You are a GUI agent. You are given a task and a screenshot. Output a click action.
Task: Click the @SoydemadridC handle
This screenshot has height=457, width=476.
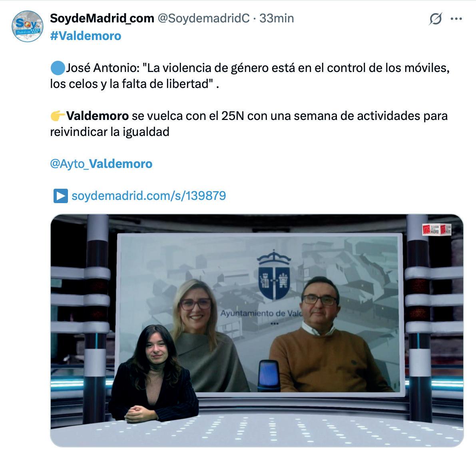pos(203,18)
